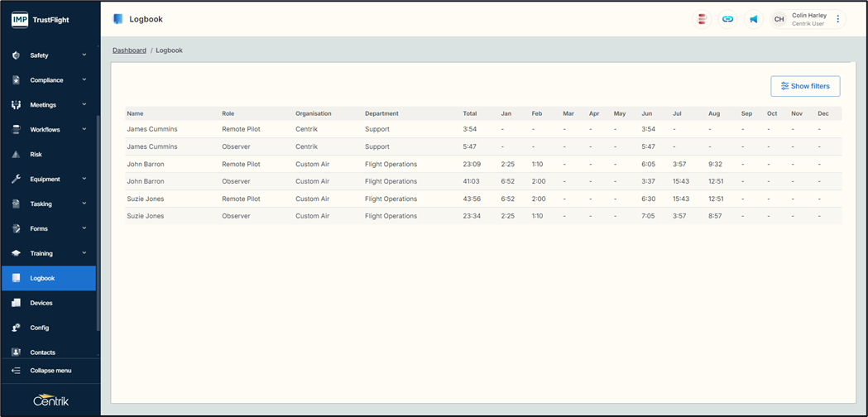Select Contacts in the sidebar

pos(42,352)
